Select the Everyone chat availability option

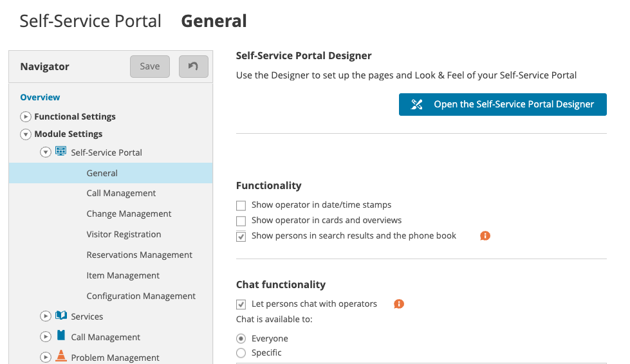click(241, 338)
